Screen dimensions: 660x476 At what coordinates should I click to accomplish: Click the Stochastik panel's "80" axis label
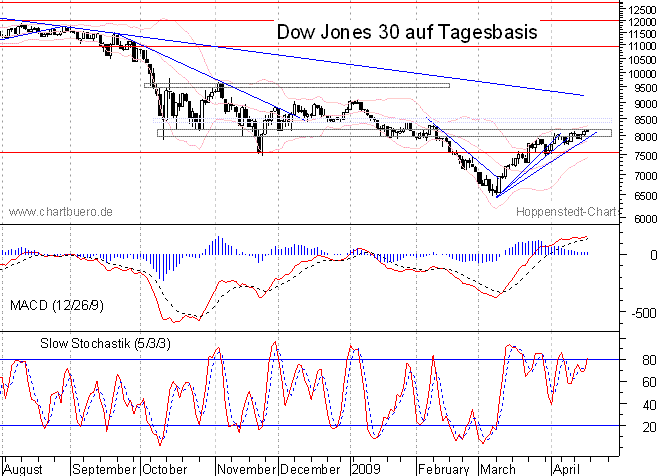[649, 360]
